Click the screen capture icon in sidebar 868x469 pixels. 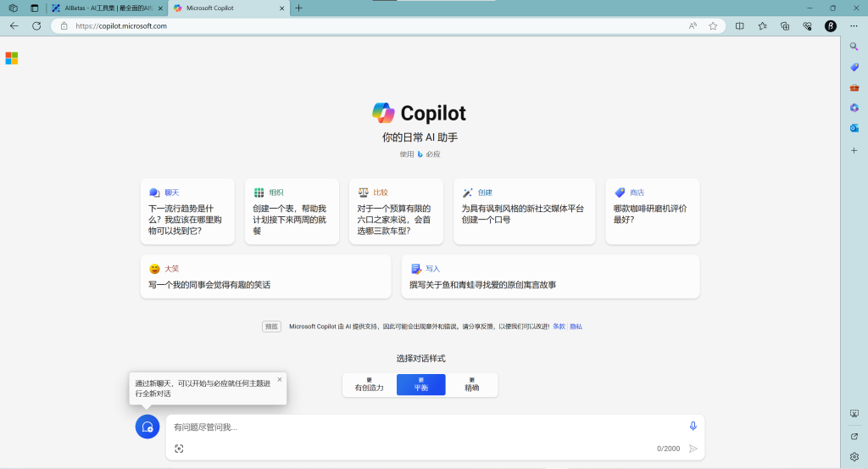(854, 414)
